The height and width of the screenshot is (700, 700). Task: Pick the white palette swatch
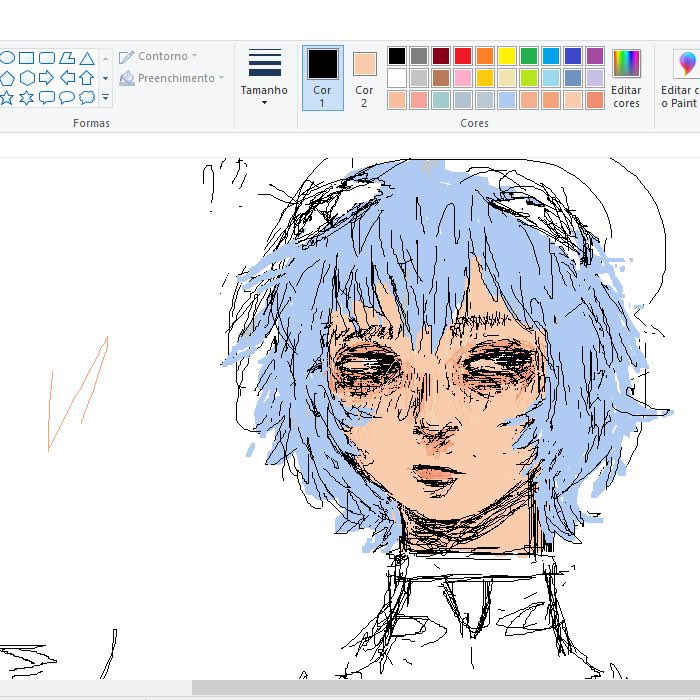[x=397, y=78]
